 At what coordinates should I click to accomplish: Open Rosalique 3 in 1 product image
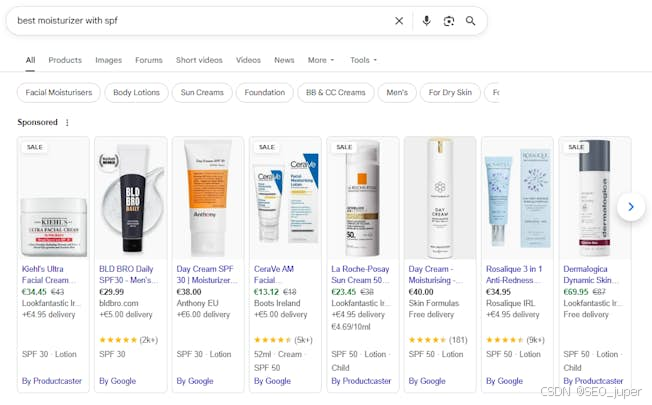(517, 198)
